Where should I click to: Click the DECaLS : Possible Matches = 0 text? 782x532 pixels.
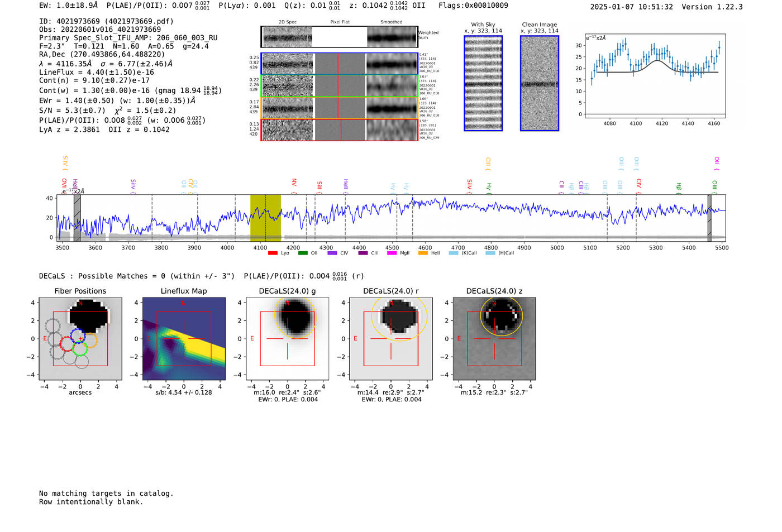click(x=137, y=276)
